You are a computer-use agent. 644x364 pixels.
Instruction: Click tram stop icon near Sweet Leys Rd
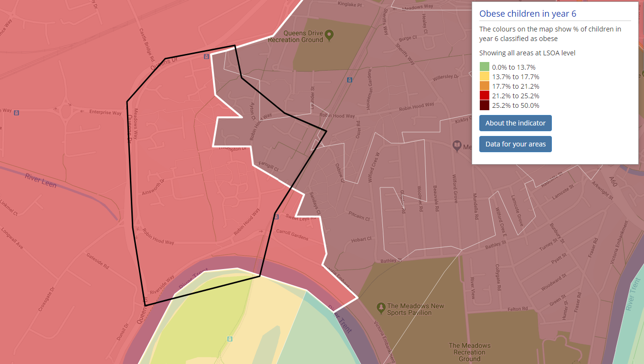[x=276, y=217]
